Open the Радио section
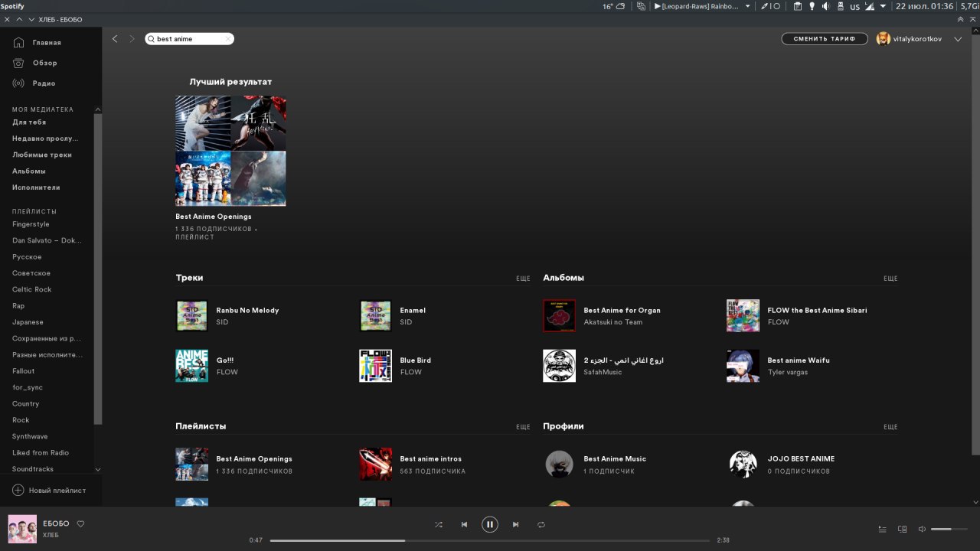This screenshot has height=551, width=980. pos(34,83)
